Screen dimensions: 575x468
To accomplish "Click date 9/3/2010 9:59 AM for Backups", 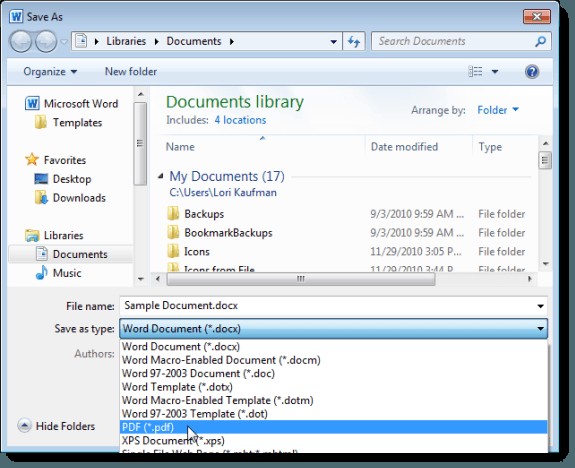I will point(417,214).
